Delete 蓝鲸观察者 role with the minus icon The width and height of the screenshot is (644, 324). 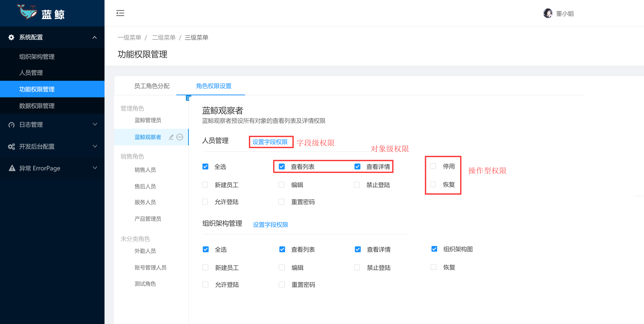180,137
